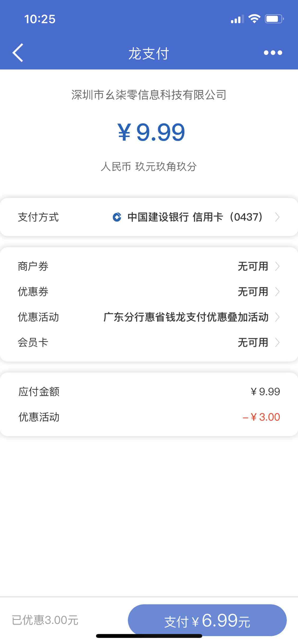Image resolution: width=298 pixels, height=644 pixels.
Task: Open the 优惠活动 chevron for 广东分行 promotion
Action: pos(277,317)
